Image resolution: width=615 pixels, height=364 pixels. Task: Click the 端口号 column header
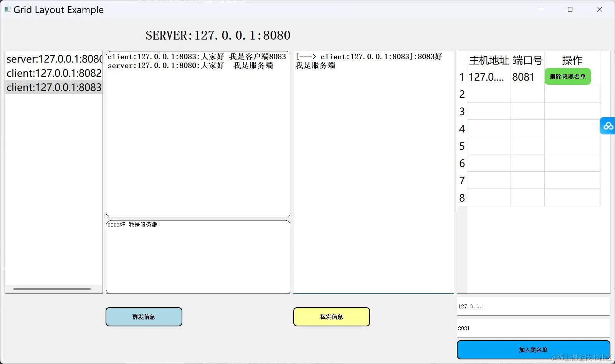pos(527,60)
